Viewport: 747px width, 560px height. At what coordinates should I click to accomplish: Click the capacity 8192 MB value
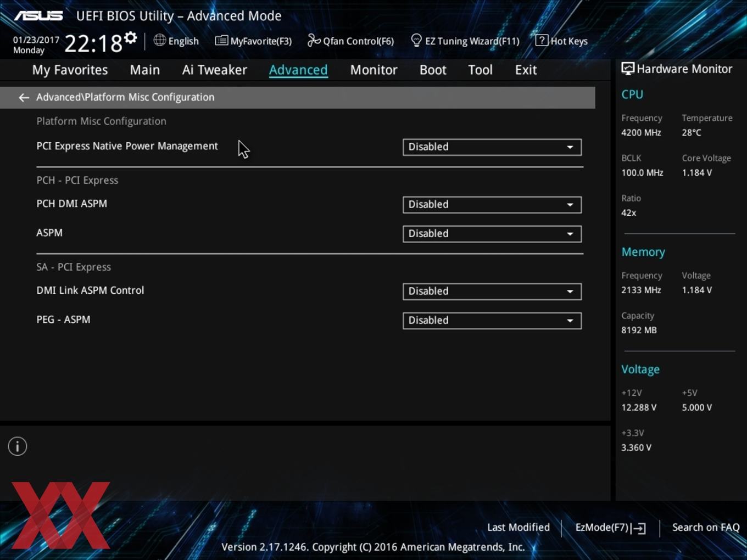tap(639, 330)
